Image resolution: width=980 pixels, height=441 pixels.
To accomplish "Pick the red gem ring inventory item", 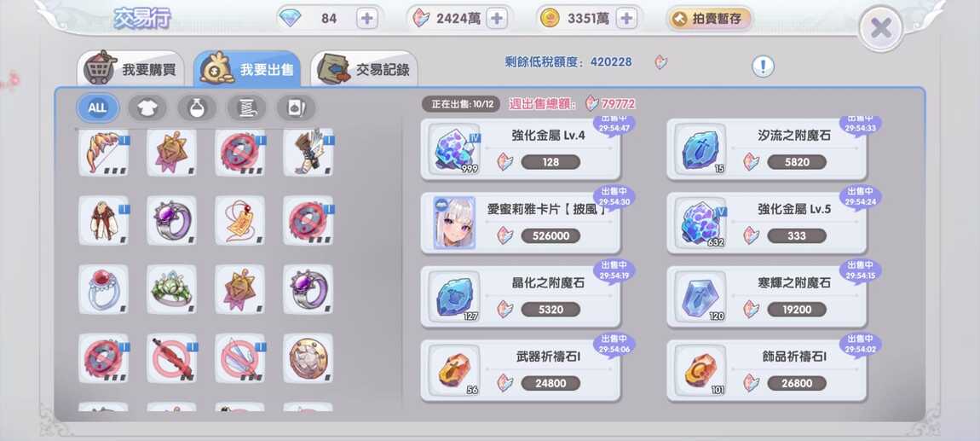I will 103,289.
